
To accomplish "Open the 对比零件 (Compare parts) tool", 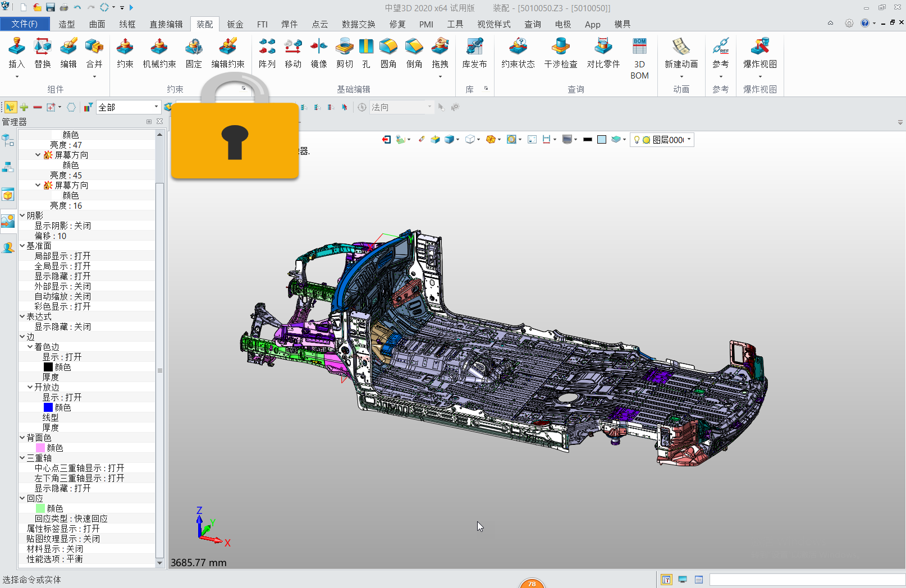I will (603, 53).
